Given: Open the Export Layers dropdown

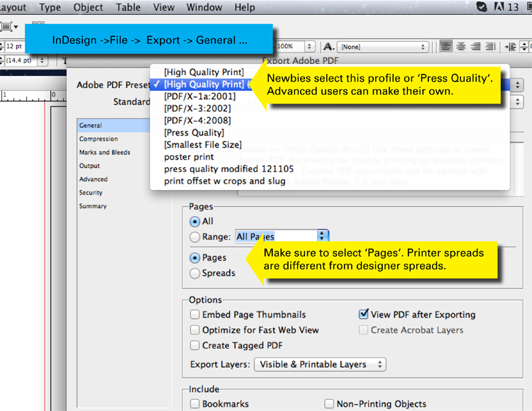Looking at the screenshot, I should pyautogui.click(x=320, y=364).
